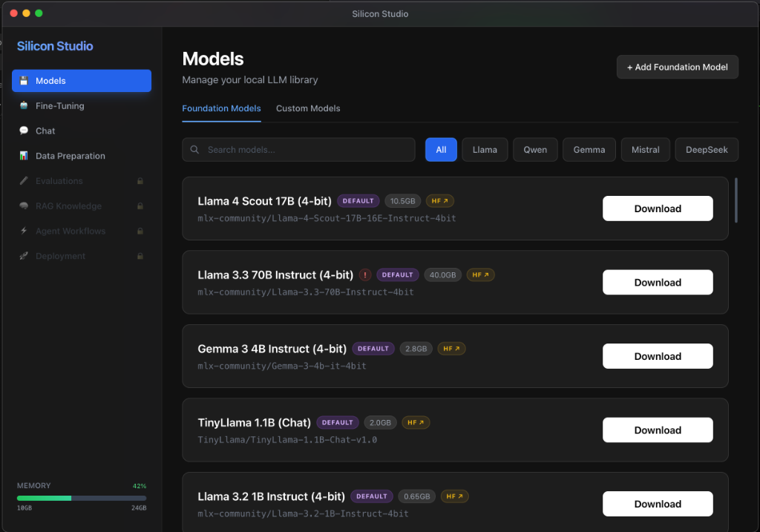Switch to Custom Models tab
760x532 pixels.
pyautogui.click(x=308, y=108)
